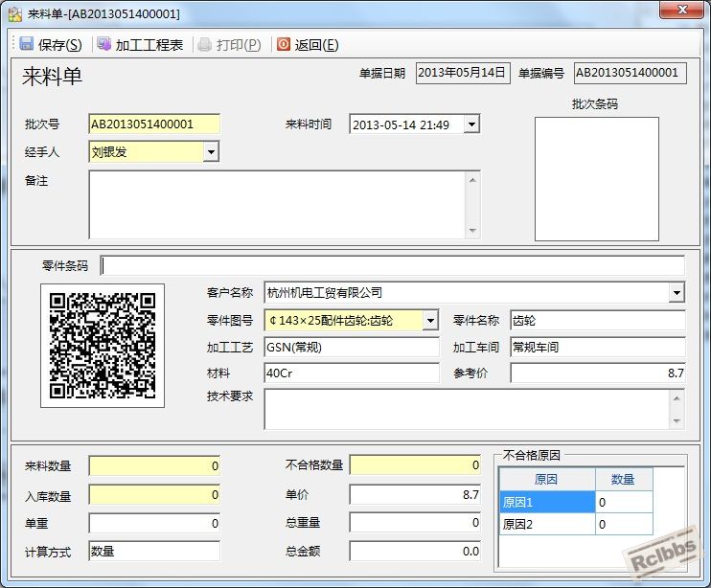Click the 批次号 input field
The width and height of the screenshot is (711, 588).
pos(154,124)
